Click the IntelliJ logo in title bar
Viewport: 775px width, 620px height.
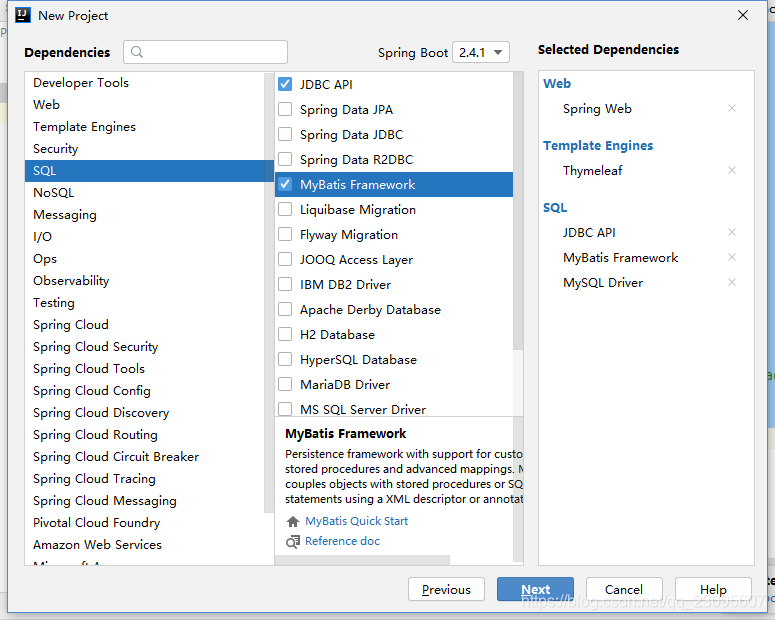[23, 15]
